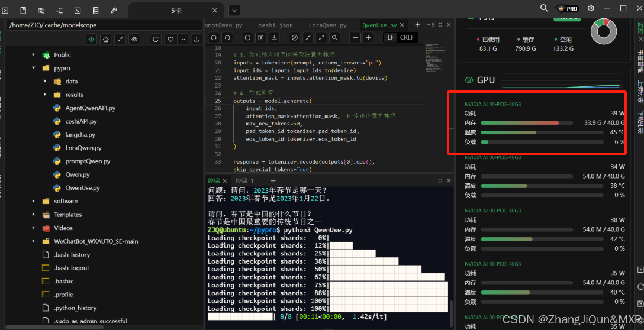The width and height of the screenshot is (644, 330).
Task: Maximize the terminal panel
Action: (x=440, y=180)
